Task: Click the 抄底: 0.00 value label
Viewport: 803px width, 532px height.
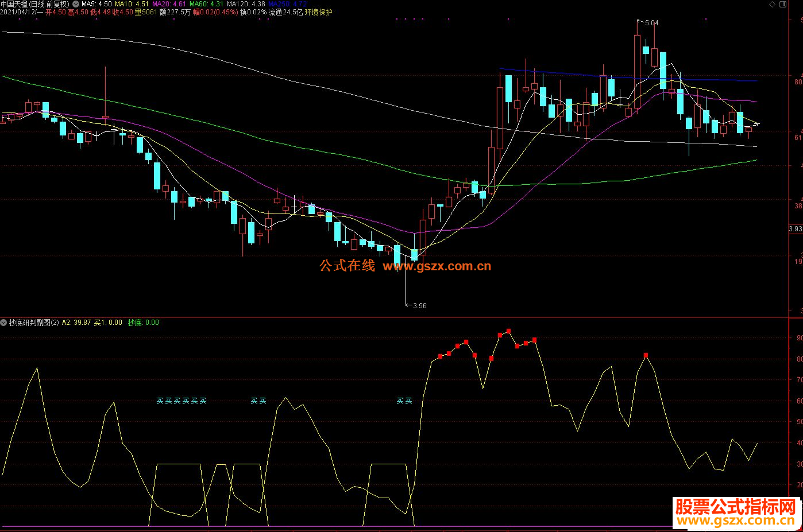Action: 144,323
